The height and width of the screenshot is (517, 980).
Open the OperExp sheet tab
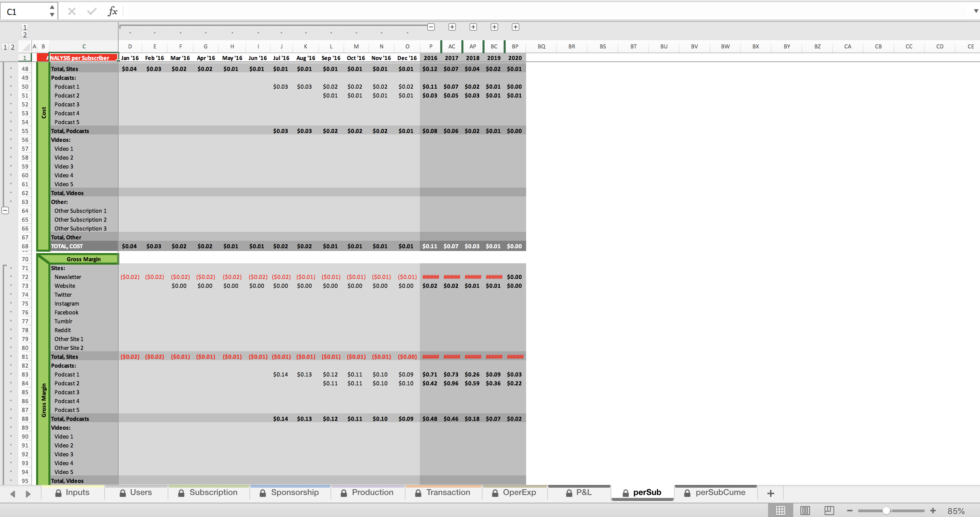point(514,492)
